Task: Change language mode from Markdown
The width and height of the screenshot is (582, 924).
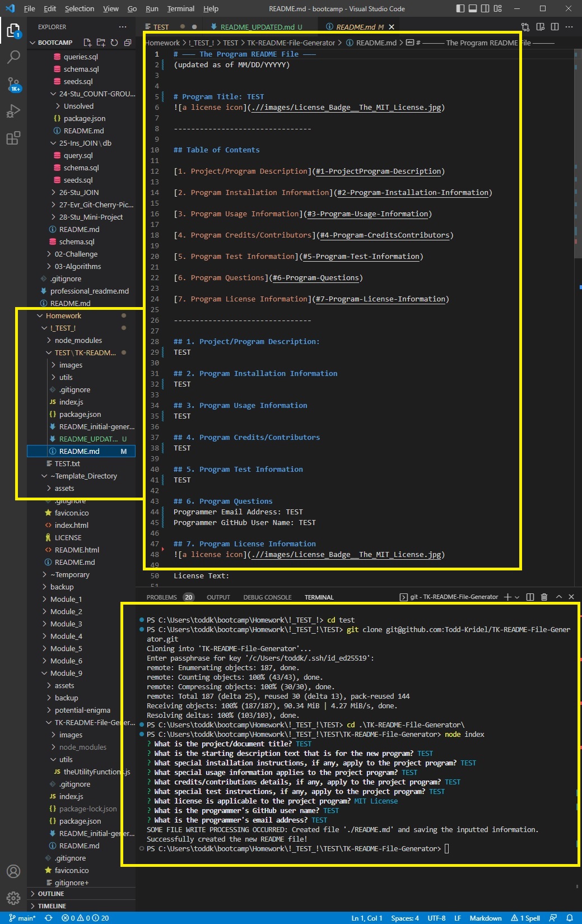Action: point(486,918)
